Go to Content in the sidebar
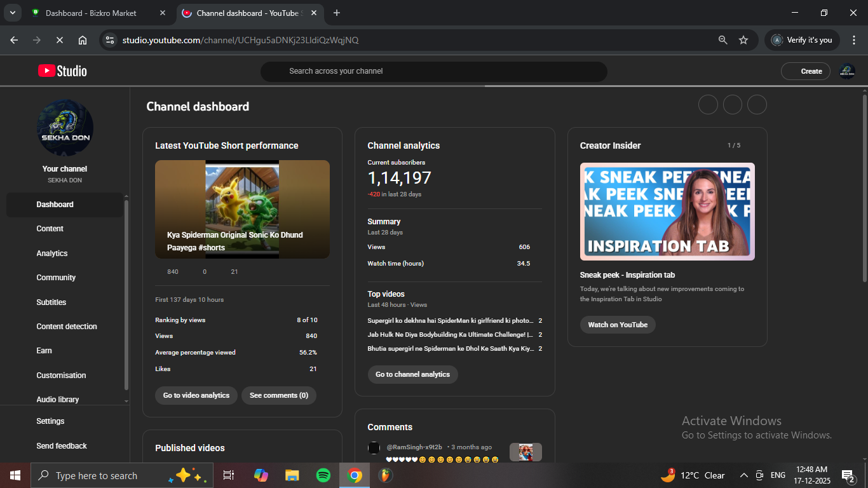 tap(50, 229)
